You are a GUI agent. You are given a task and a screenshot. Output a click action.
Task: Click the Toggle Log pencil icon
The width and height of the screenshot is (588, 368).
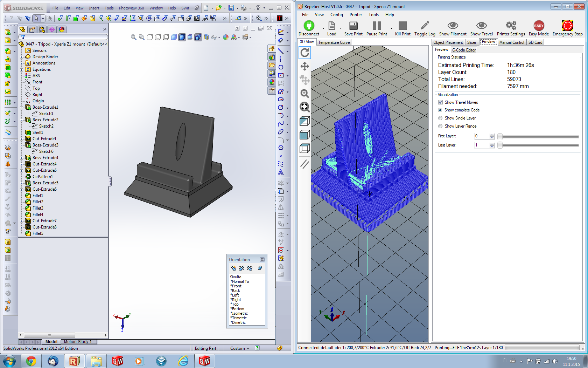(x=425, y=26)
